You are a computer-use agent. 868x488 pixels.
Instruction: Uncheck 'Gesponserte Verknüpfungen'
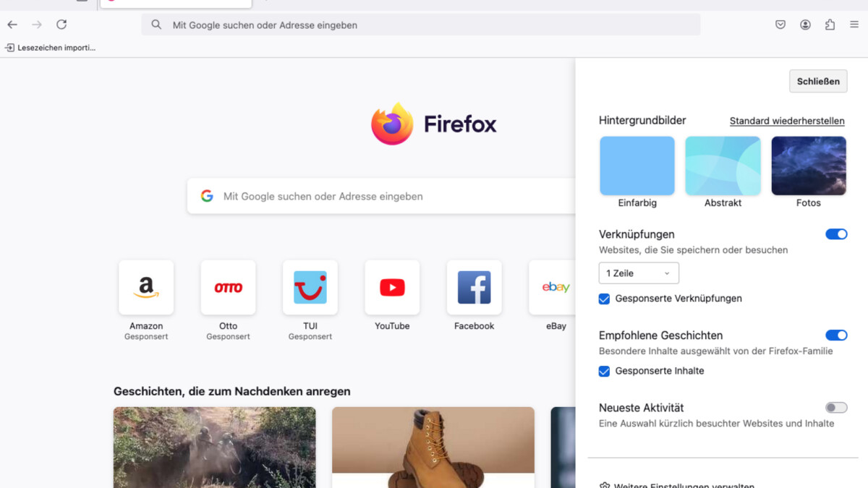[x=604, y=299]
